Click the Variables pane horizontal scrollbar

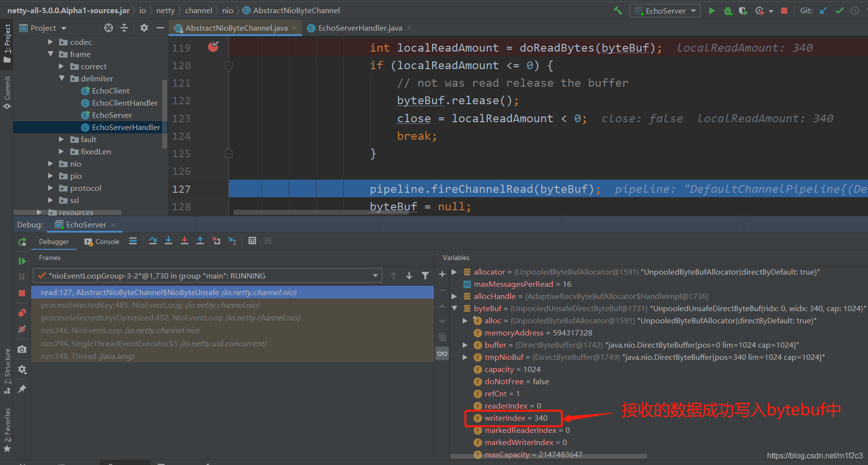548,456
